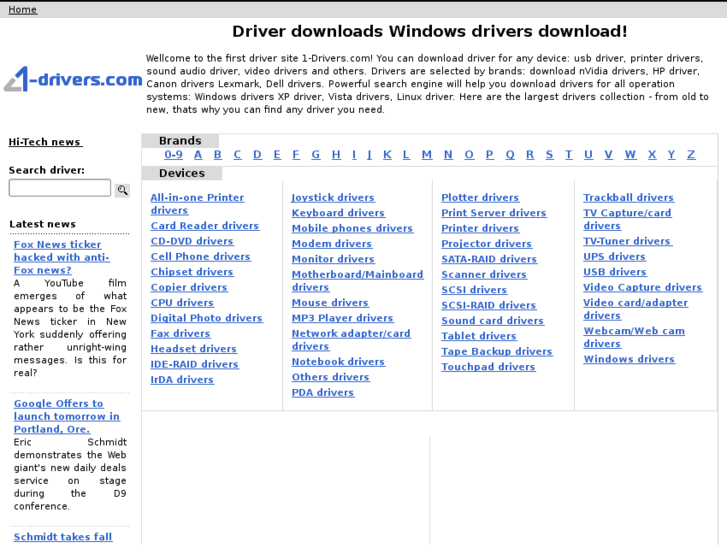Select brand letter H in alphabet list
727x545 pixels.
click(336, 155)
